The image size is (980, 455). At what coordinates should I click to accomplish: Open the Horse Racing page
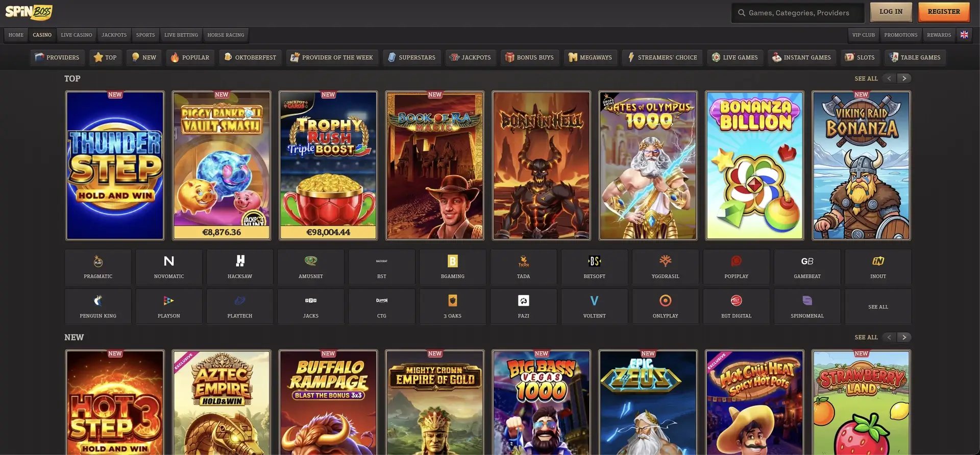pos(226,35)
